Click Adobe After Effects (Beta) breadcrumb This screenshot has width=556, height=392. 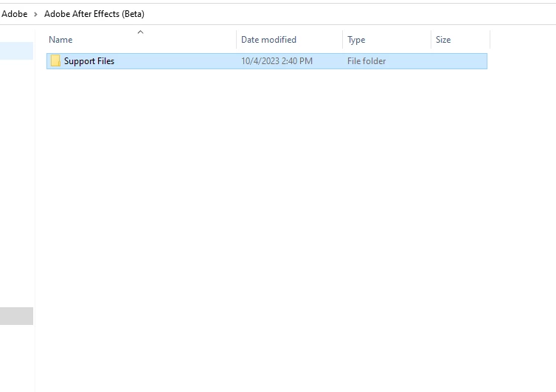[x=94, y=14]
